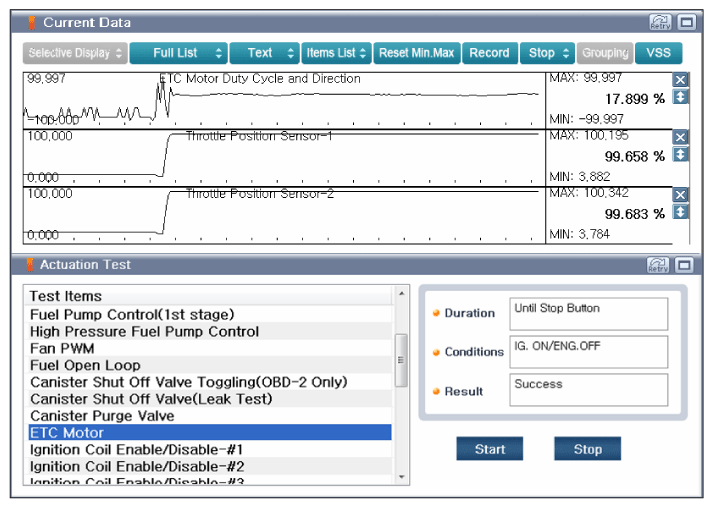
Task: Select the Fuel Open Loop test item
Action: [210, 365]
